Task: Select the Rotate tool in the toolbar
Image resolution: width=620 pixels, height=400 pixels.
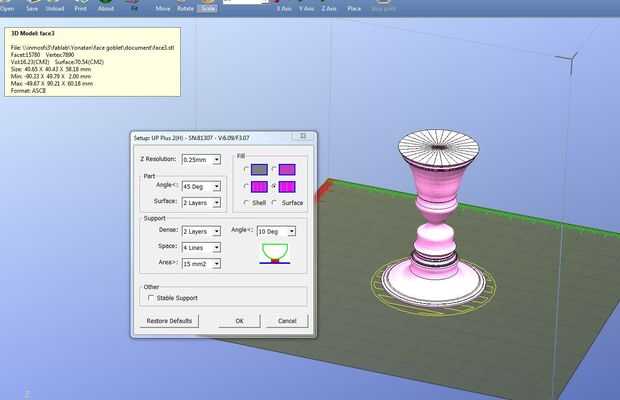Action: tap(185, 6)
